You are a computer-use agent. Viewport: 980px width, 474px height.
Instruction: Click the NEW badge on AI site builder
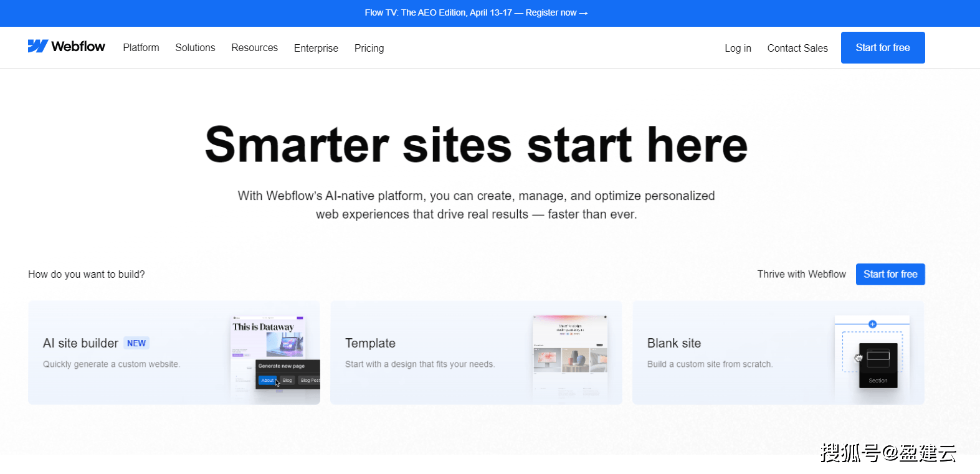pos(136,343)
